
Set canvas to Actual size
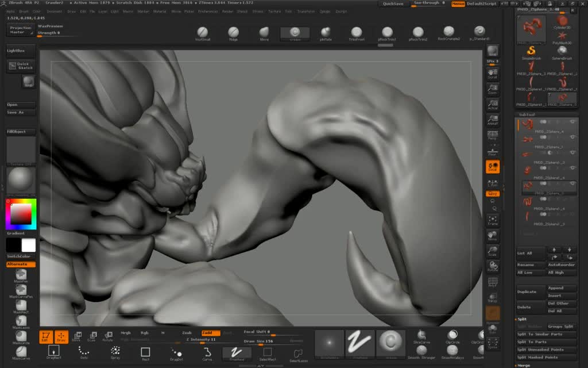pos(492,105)
